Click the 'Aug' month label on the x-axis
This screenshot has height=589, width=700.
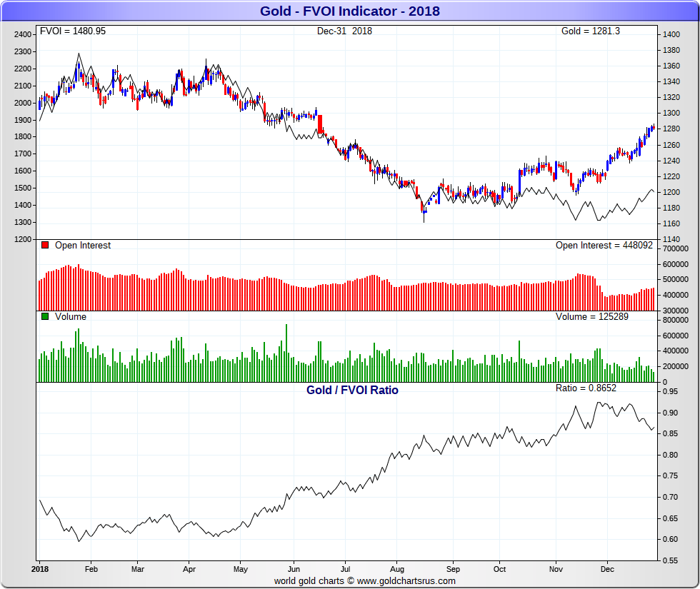(x=397, y=570)
